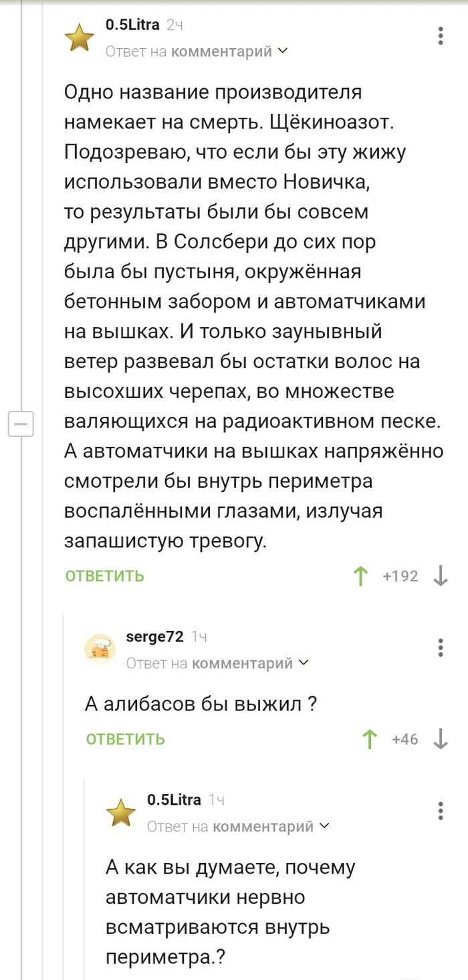Viewport: 468px width, 980px height.
Task: Click gold star avatar of top comment
Action: click(79, 37)
